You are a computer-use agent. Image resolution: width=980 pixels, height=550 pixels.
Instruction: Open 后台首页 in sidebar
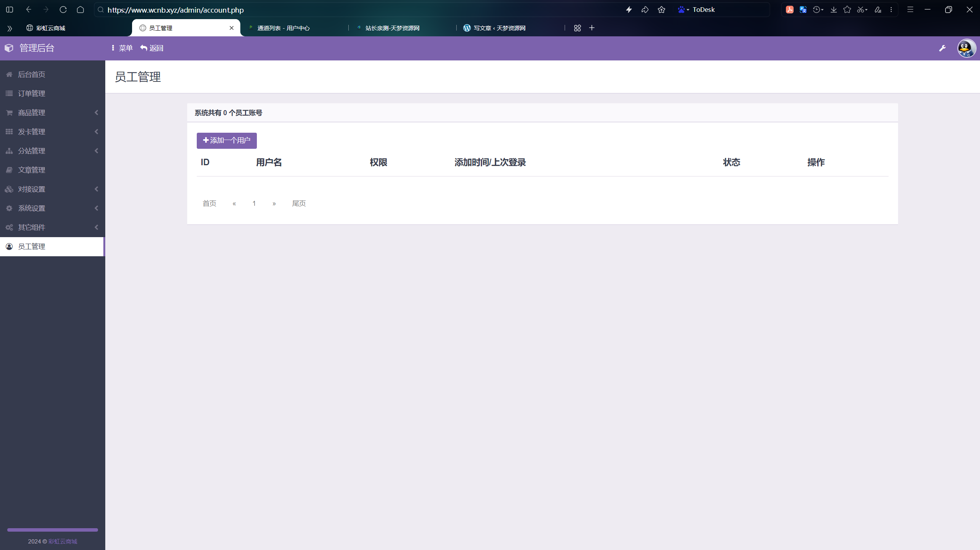click(52, 74)
